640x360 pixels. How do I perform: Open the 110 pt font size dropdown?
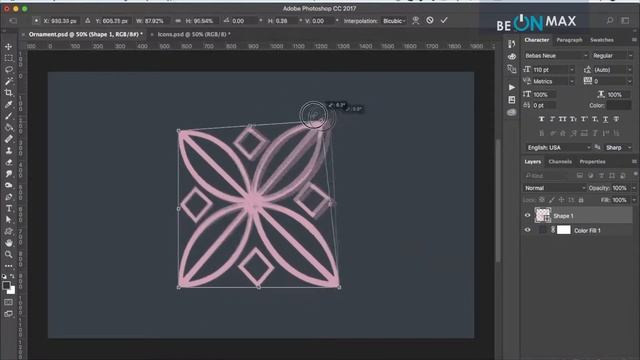[572, 70]
